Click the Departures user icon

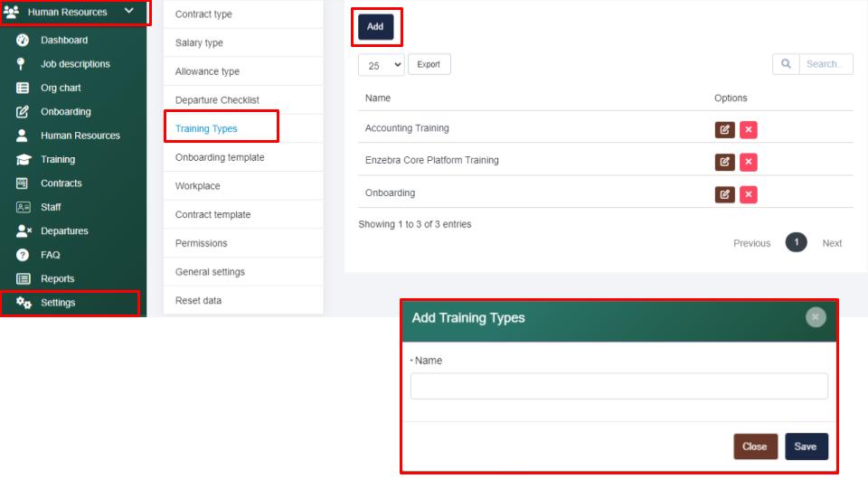point(24,231)
